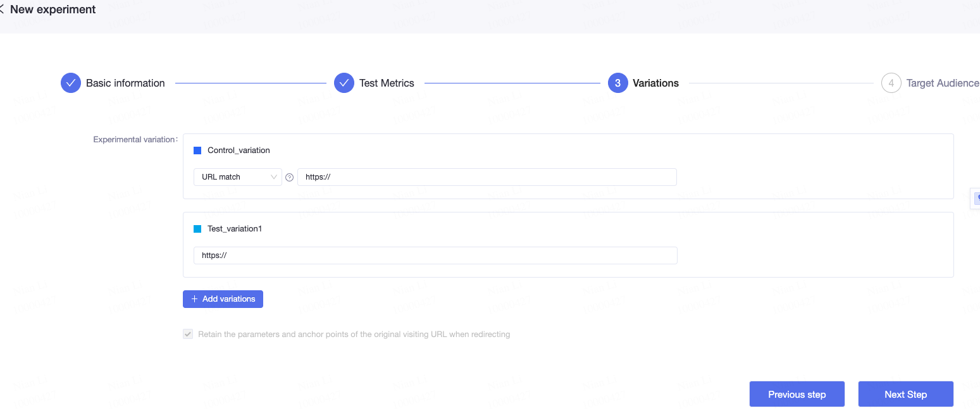Click the Test_variation1 name text
Image resolution: width=980 pixels, height=418 pixels.
235,229
